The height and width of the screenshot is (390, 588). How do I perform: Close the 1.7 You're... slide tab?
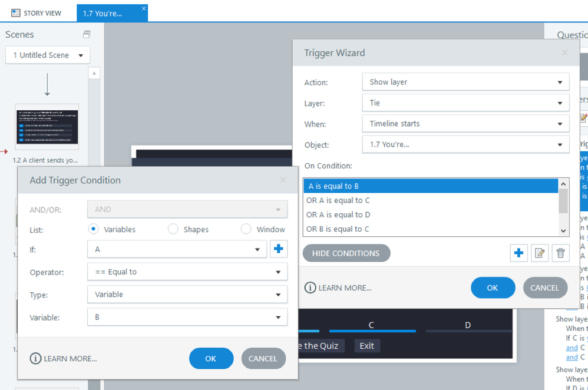click(x=144, y=8)
